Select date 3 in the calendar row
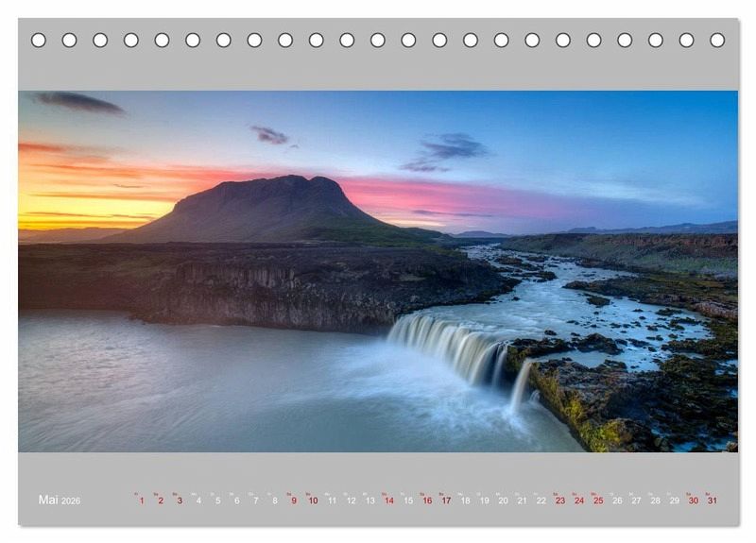This screenshot has width=756, height=543. pos(180,501)
